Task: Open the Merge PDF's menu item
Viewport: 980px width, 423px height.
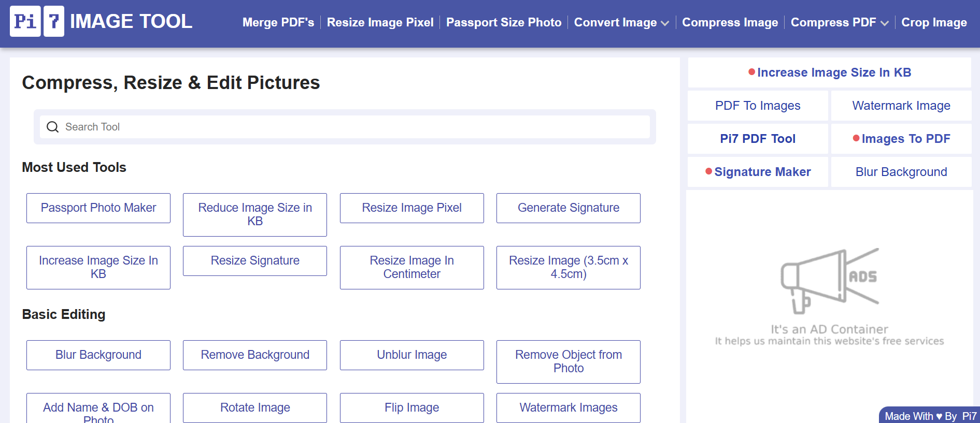Action: click(278, 22)
